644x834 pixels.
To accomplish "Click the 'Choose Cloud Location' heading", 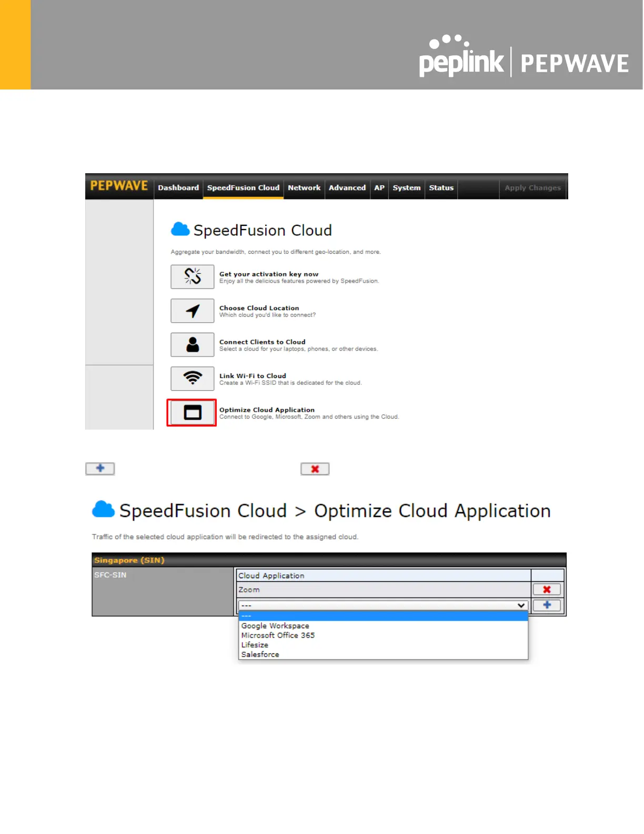I will [259, 308].
